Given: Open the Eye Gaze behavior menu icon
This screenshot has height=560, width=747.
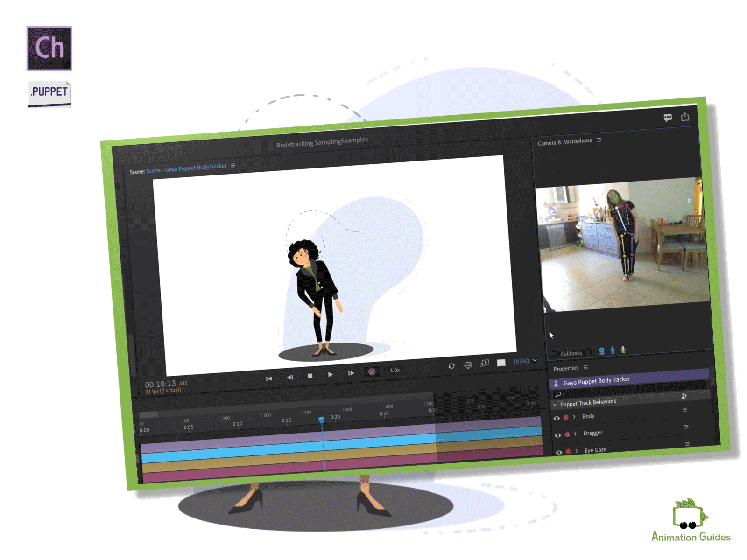Looking at the screenshot, I should [687, 444].
